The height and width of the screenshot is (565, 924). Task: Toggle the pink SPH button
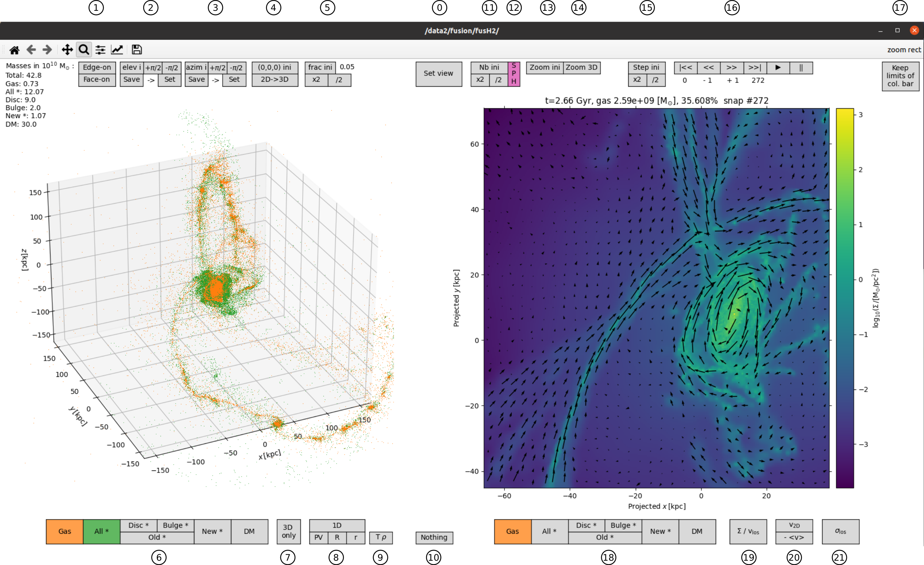514,74
